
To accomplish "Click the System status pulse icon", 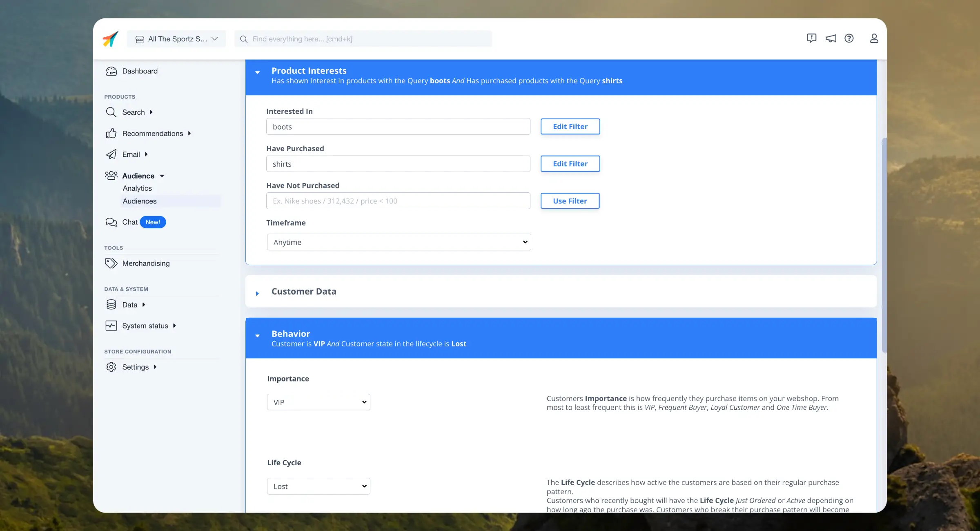I will [111, 326].
